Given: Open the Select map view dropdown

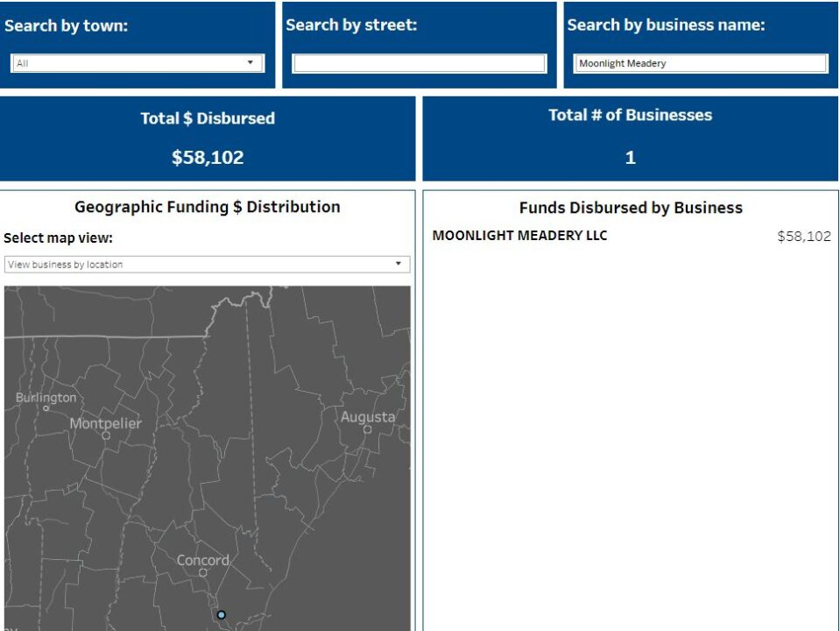Looking at the screenshot, I should click(207, 265).
